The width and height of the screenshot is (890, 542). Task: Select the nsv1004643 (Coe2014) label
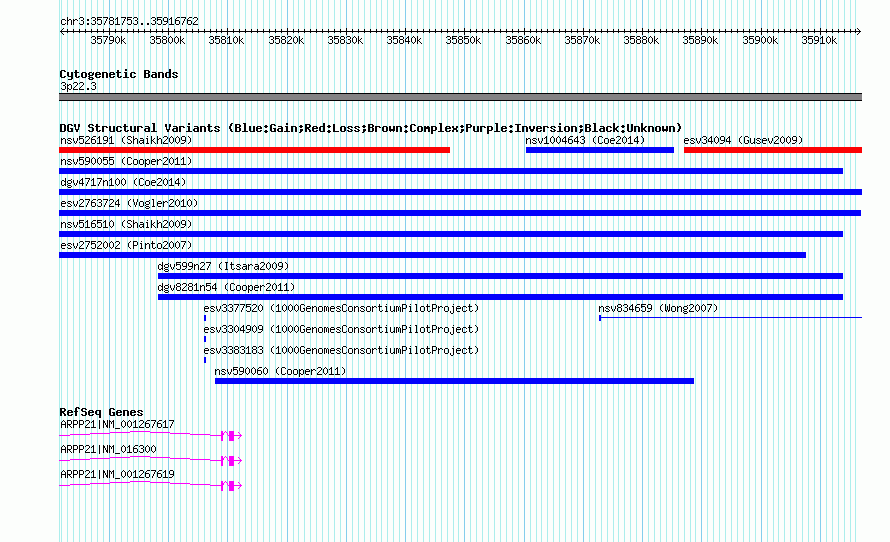click(x=585, y=140)
